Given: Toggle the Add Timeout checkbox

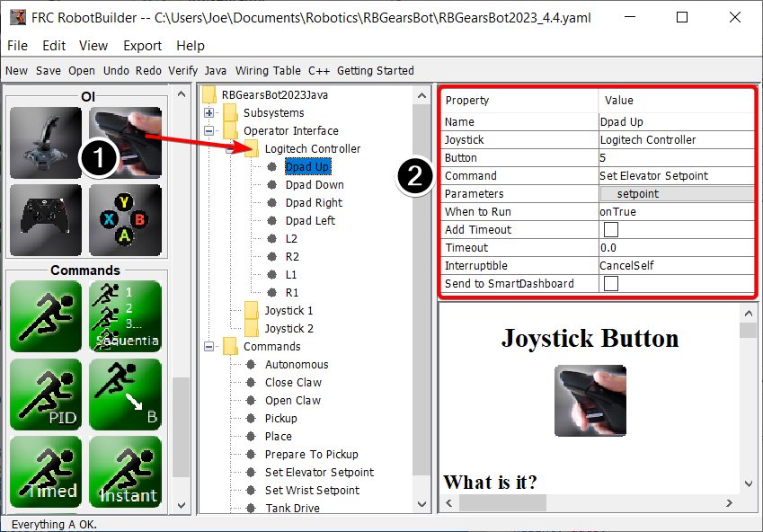Looking at the screenshot, I should 611,230.
